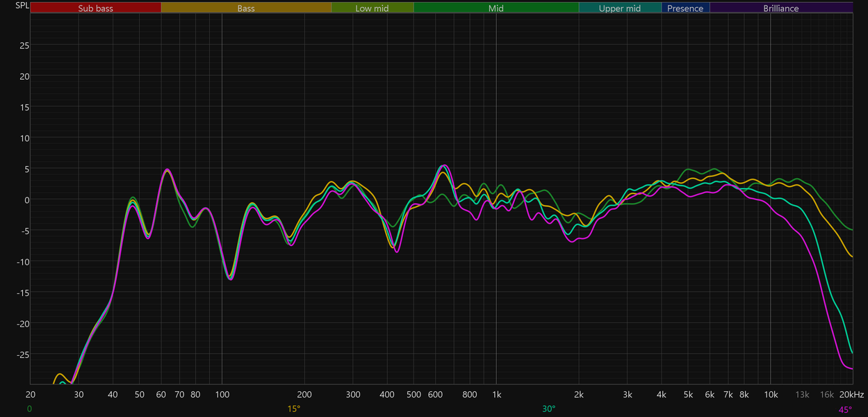Toggle the green 0 degree curve legend
The height and width of the screenshot is (417, 868).
[29, 409]
